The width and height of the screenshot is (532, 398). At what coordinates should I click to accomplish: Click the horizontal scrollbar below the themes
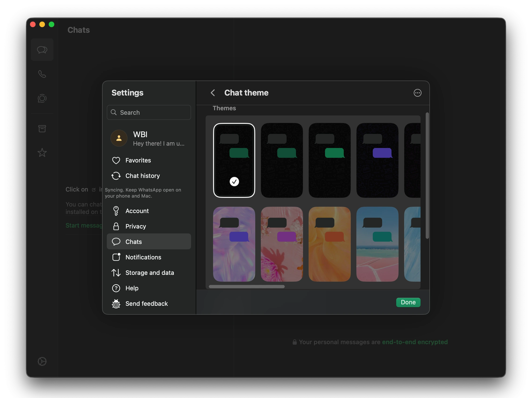pos(247,286)
